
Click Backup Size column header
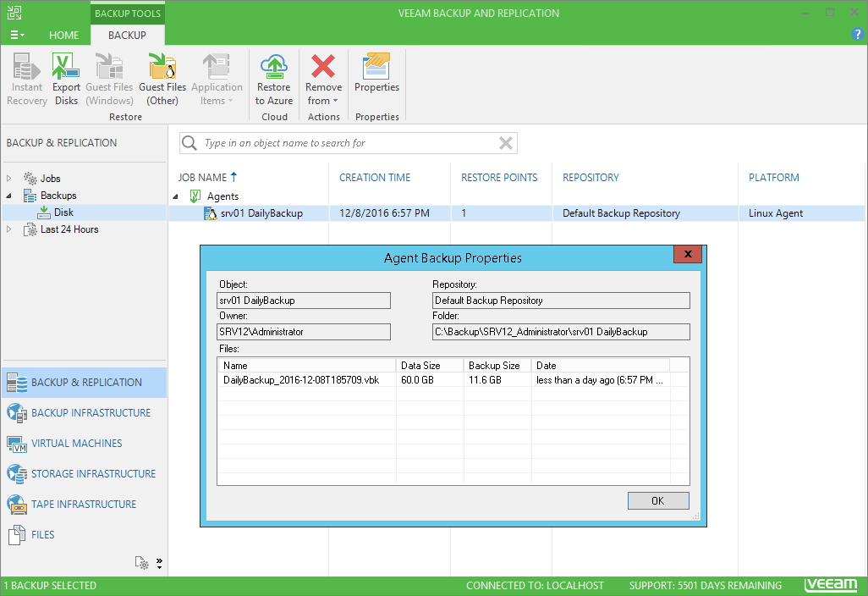pyautogui.click(x=497, y=366)
